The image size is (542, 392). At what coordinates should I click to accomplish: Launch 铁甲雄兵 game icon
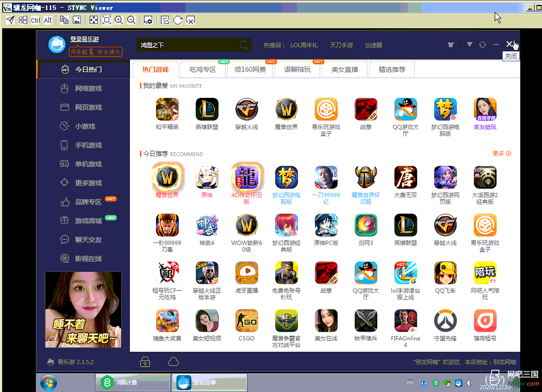(366, 320)
